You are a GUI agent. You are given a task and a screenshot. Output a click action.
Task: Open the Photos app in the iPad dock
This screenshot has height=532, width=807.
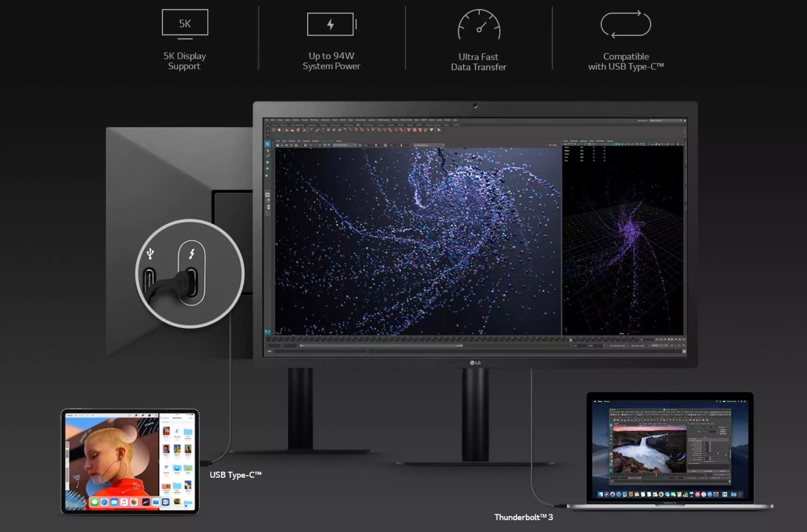[x=134, y=502]
